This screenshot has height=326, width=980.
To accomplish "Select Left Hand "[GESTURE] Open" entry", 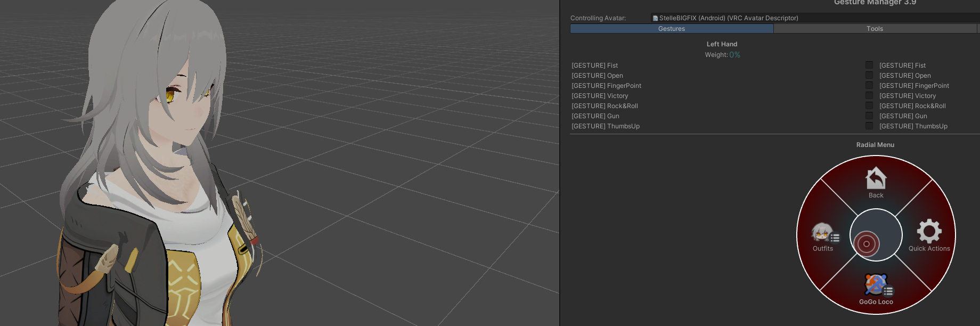I will point(597,76).
